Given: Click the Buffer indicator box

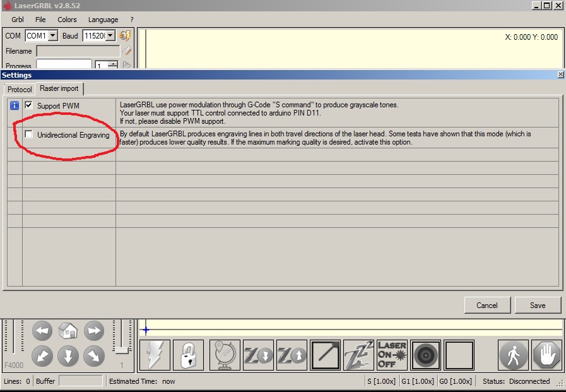Looking at the screenshot, I should 81,381.
